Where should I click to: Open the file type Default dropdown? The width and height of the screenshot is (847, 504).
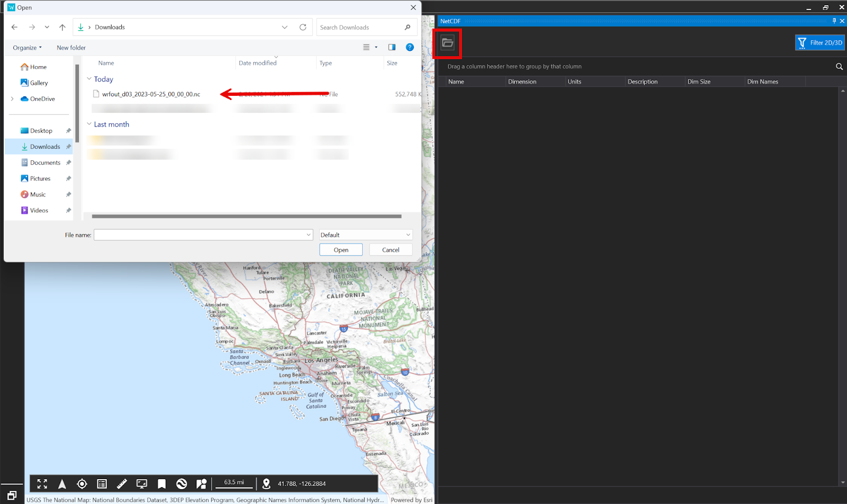tap(365, 235)
